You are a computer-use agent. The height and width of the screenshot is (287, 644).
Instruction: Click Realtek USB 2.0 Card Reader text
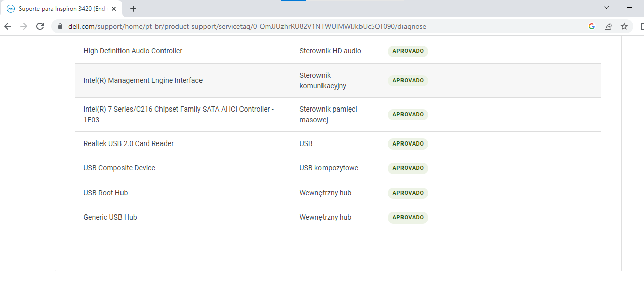129,143
